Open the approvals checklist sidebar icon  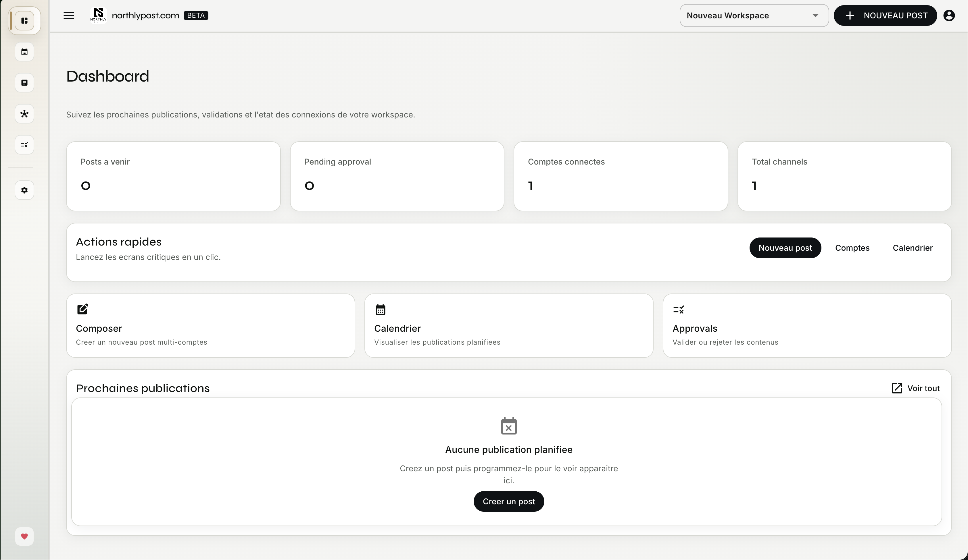tap(24, 145)
